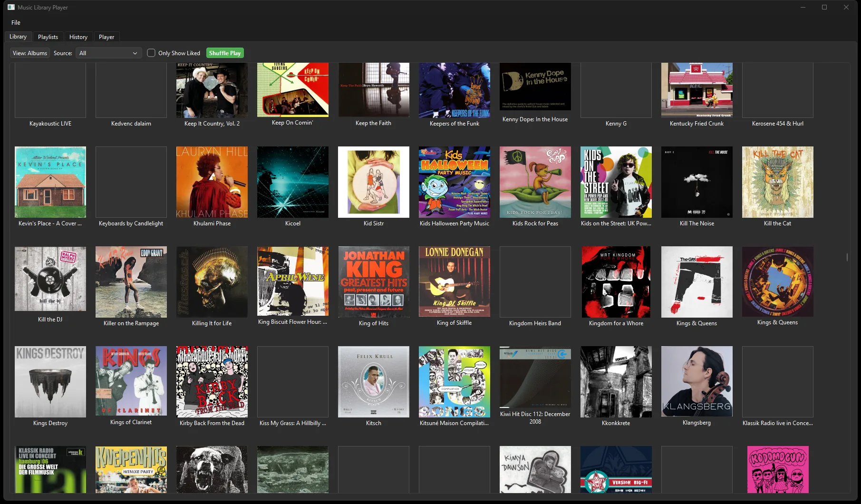Open King Biscuit Flower Hour cover
Viewport: 861px width, 504px height.
tap(293, 281)
